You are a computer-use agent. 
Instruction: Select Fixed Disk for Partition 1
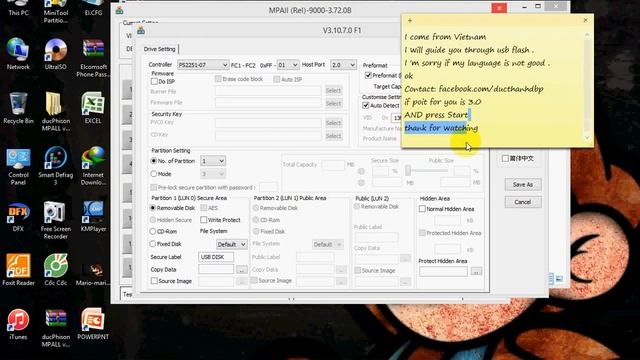click(153, 244)
